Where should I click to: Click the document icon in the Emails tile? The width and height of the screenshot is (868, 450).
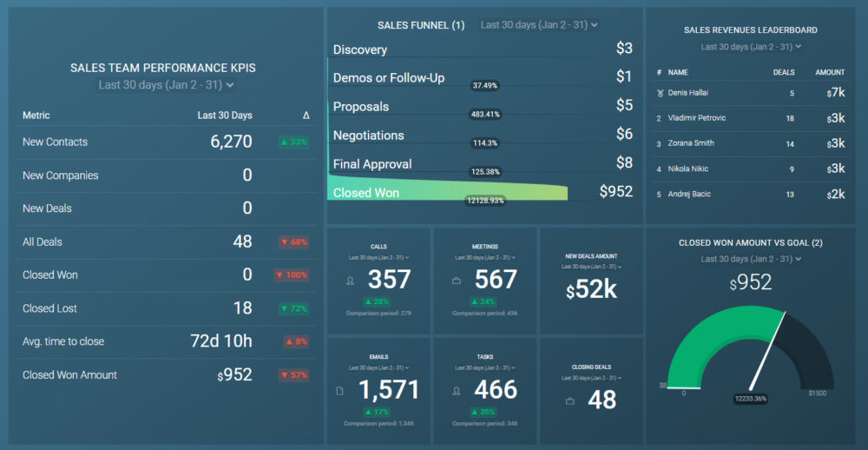339,392
